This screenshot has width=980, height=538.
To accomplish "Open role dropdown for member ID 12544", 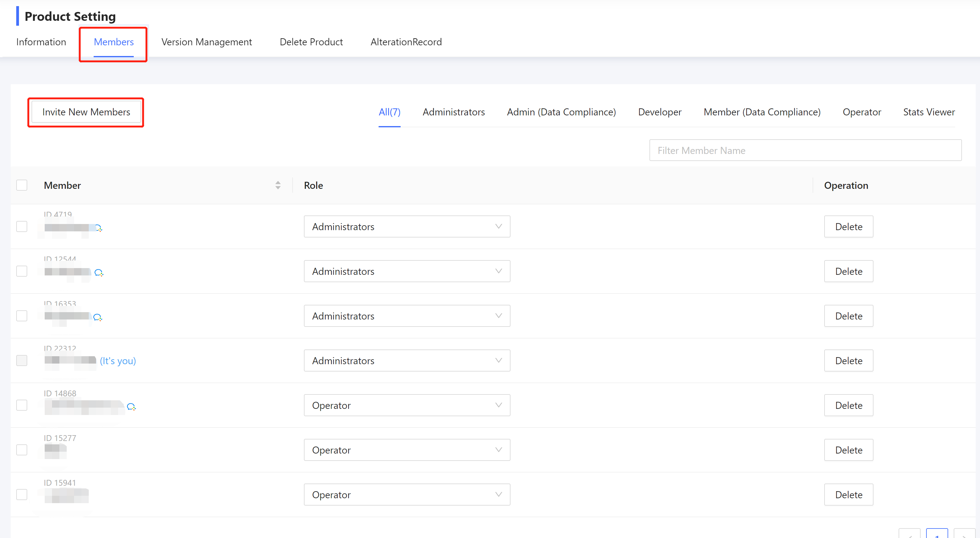I will pos(407,271).
